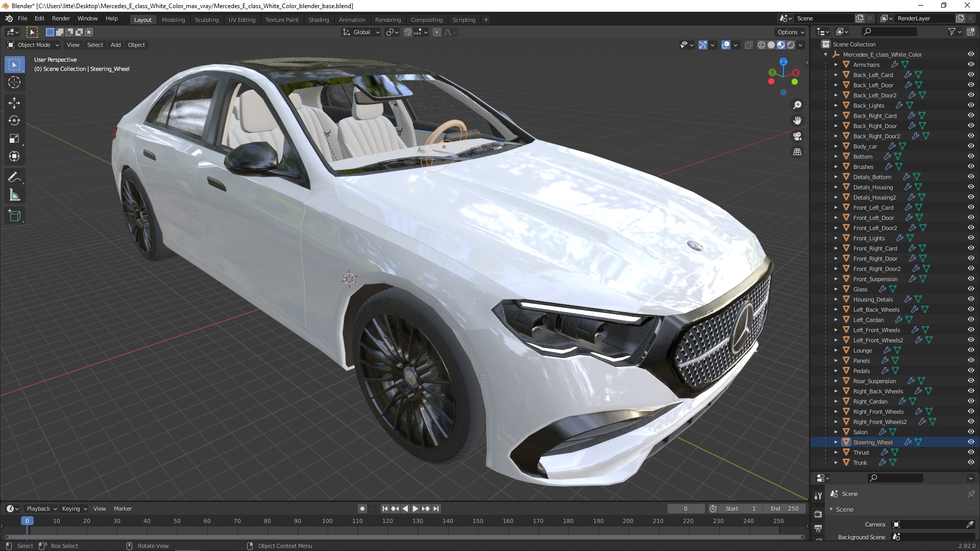Select the Transform tool

click(14, 157)
